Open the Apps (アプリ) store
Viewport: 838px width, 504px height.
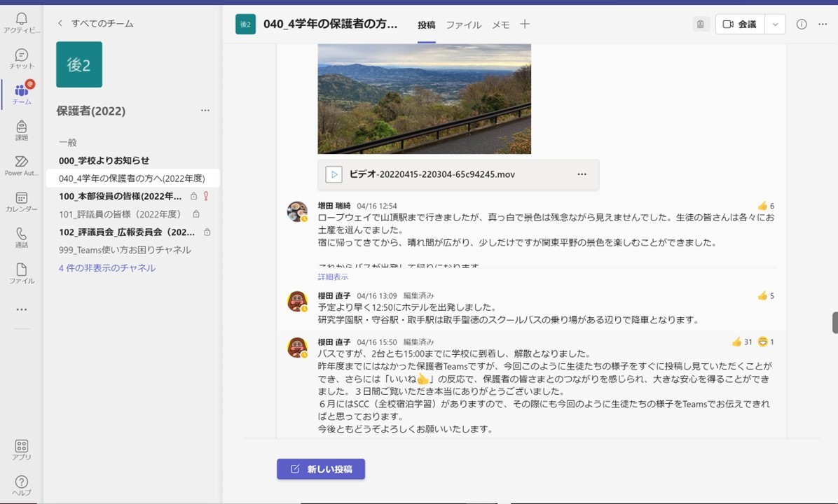click(22, 449)
